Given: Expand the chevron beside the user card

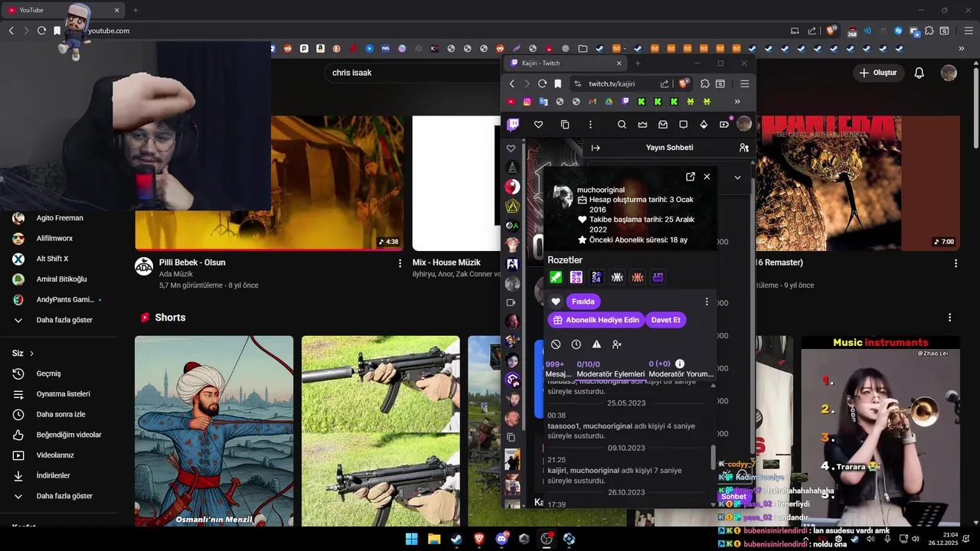Looking at the screenshot, I should [x=737, y=178].
